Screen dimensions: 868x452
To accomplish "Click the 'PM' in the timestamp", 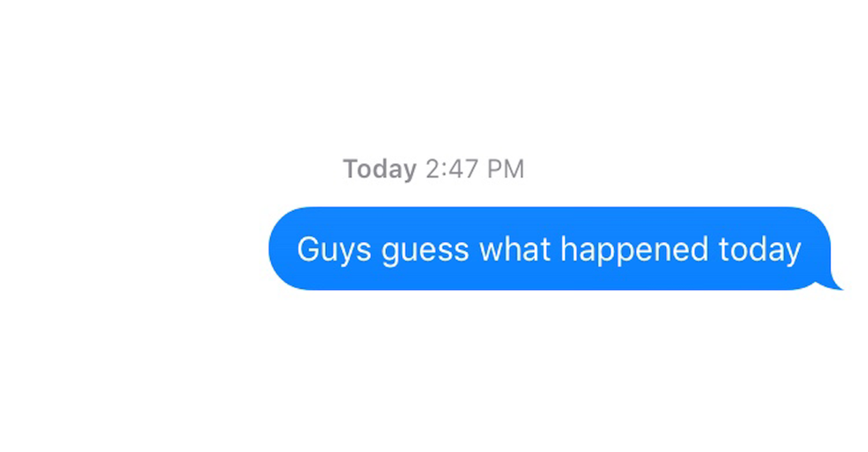I will coord(506,169).
